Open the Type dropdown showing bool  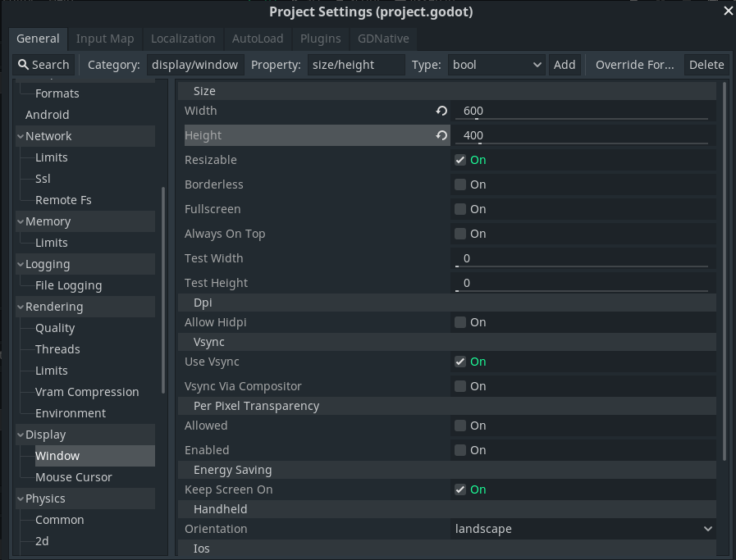click(x=494, y=64)
